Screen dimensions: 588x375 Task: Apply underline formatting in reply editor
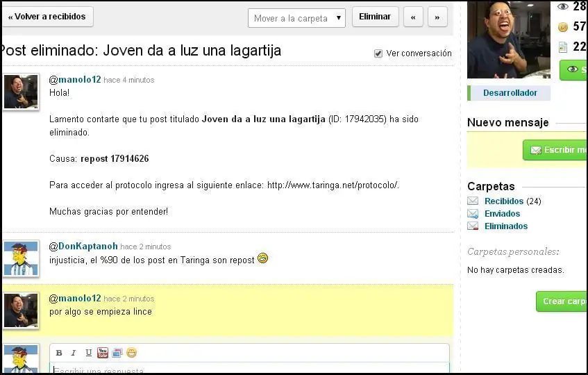88,353
